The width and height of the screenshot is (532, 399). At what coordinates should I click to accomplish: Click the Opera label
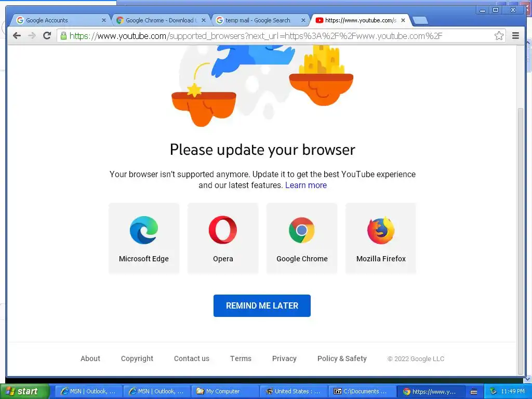click(223, 259)
